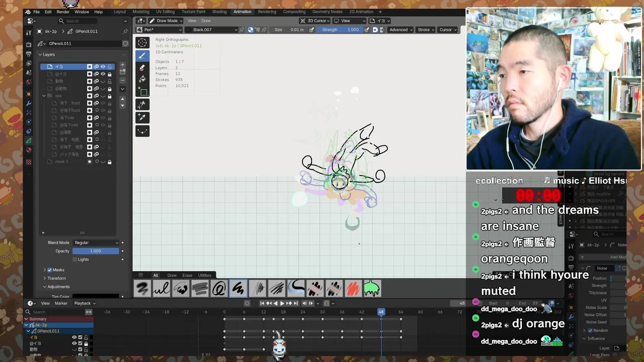644x362 pixels.
Task: Filter brushes by Erase category
Action: pos(187,275)
